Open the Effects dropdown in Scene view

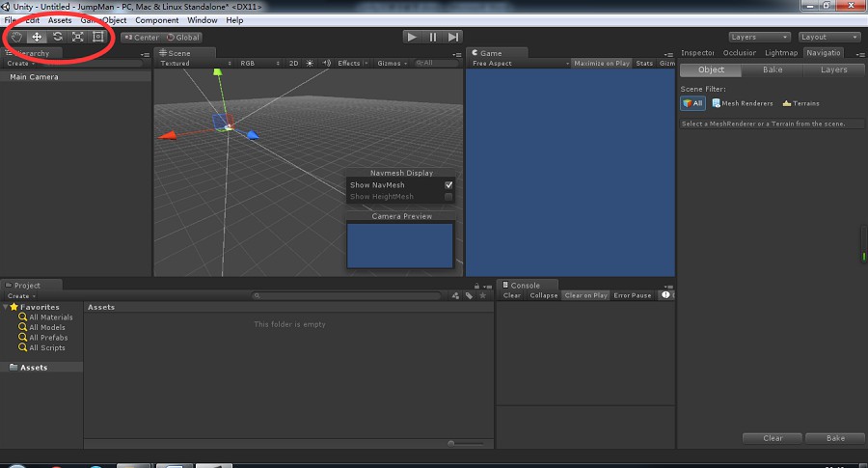point(353,63)
